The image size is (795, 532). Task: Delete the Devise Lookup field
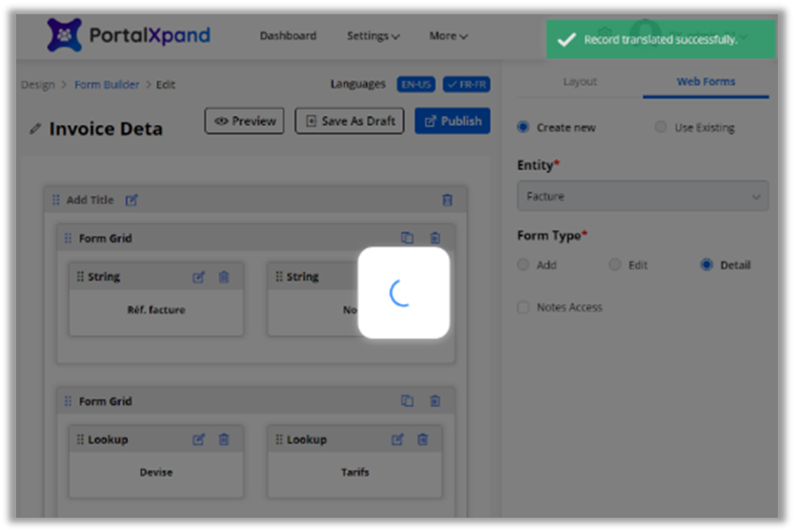224,440
